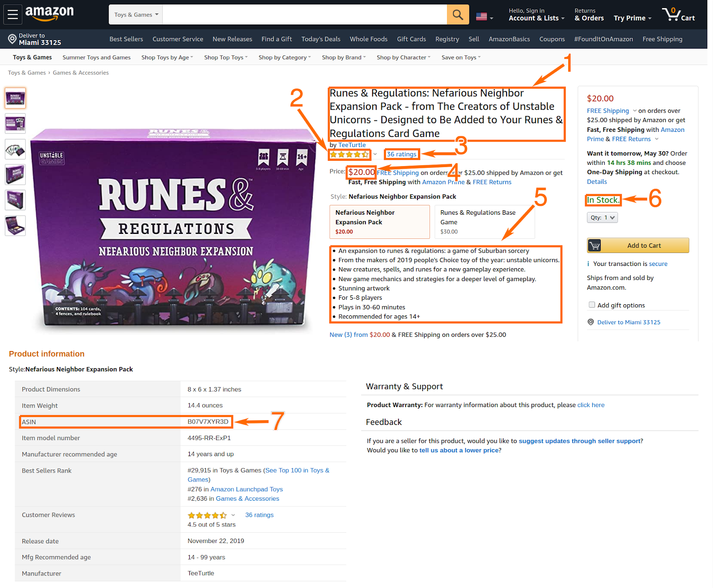This screenshot has width=713, height=588.
Task: Select Today's Deals in the navigation bar
Action: pos(320,39)
